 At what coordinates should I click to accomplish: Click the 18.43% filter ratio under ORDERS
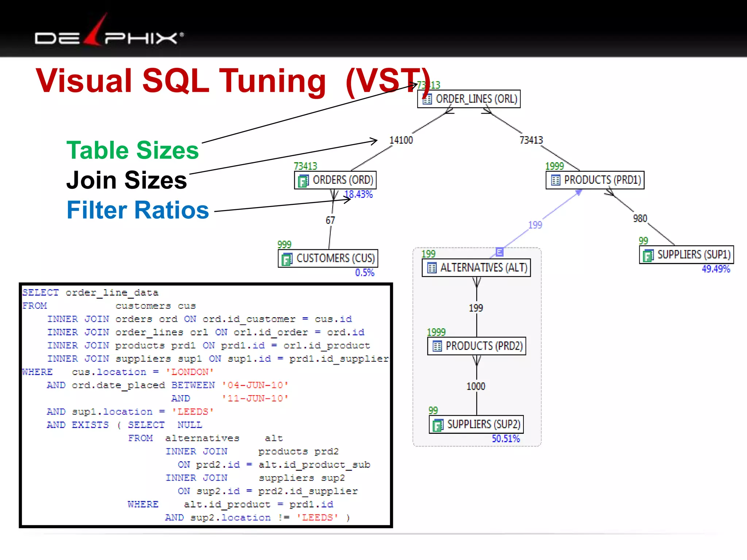pyautogui.click(x=359, y=194)
